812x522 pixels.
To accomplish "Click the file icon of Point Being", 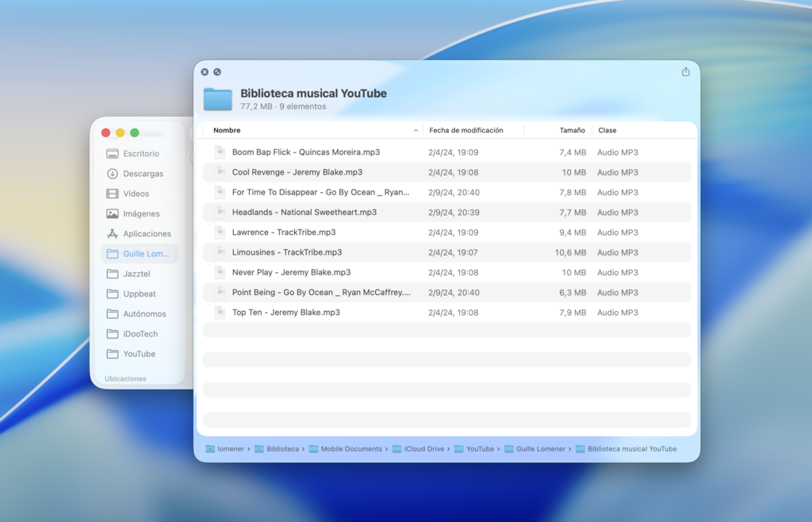I will (x=220, y=292).
